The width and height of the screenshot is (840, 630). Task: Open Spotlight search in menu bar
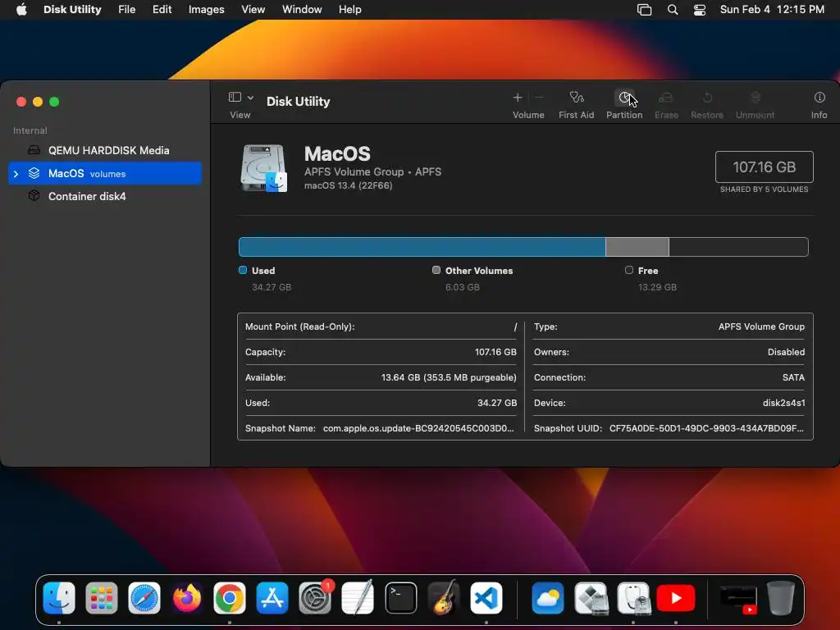tap(673, 10)
